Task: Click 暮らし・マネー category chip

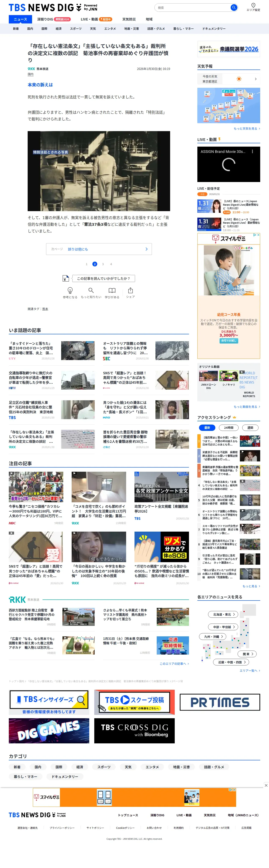Action: coord(26,776)
